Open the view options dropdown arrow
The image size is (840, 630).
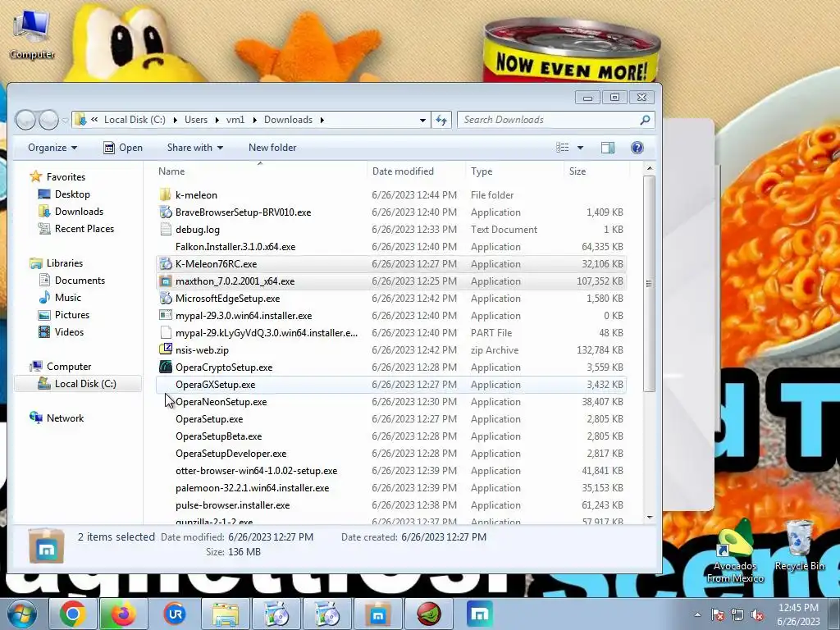tap(580, 148)
